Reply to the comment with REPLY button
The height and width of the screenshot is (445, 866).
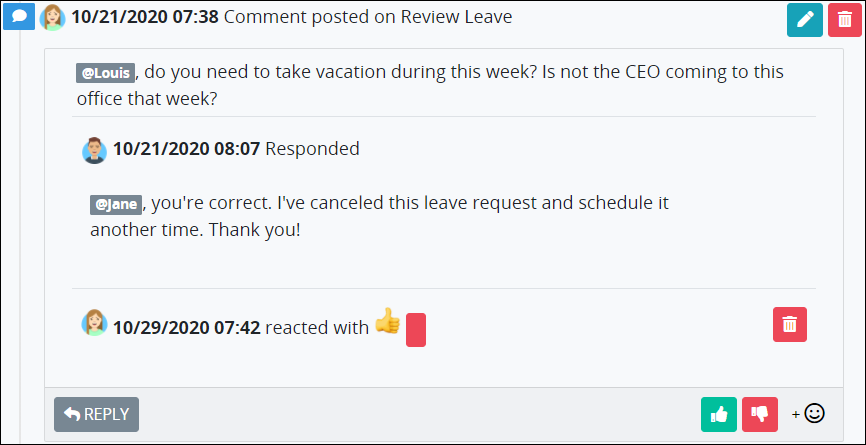coord(97,414)
